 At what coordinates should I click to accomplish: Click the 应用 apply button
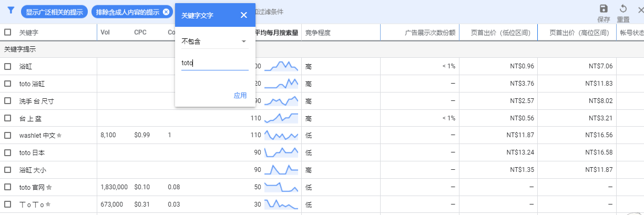point(240,96)
